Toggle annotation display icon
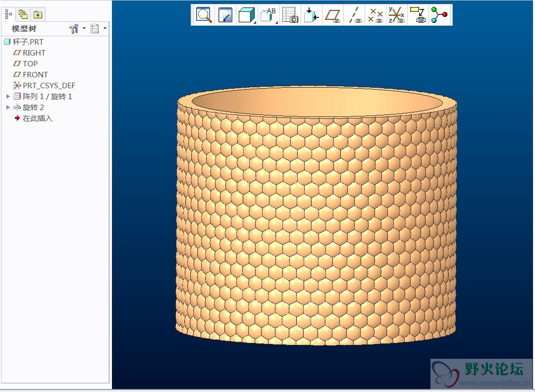535x392 pixels. [x=418, y=15]
